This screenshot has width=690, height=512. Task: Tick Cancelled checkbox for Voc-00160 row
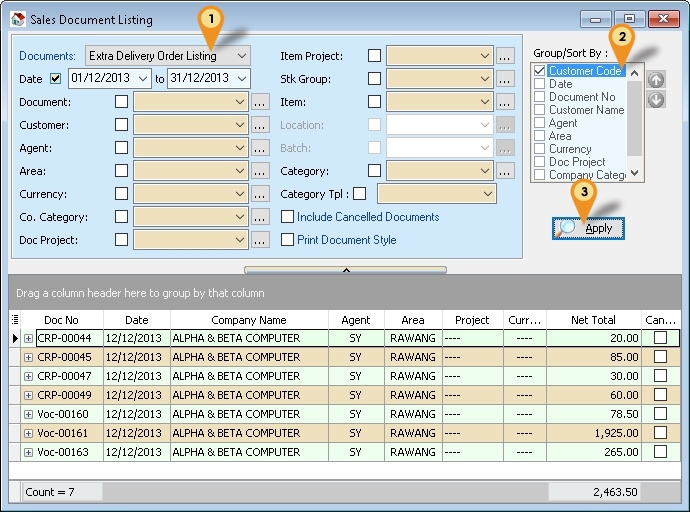pos(660,414)
